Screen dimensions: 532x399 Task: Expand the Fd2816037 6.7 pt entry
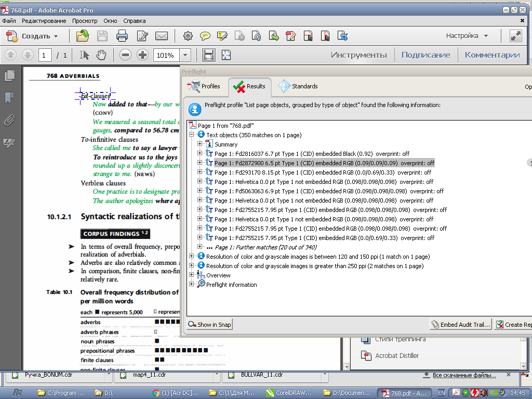click(199, 153)
